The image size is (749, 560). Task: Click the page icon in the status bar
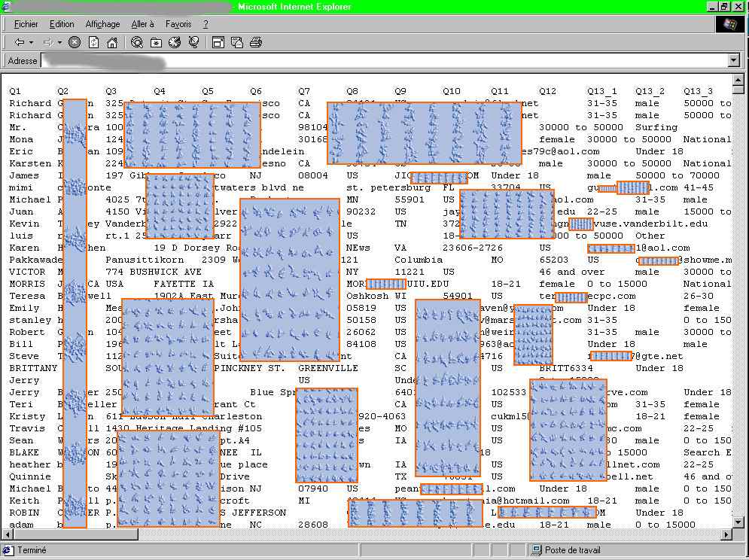pos(8,550)
